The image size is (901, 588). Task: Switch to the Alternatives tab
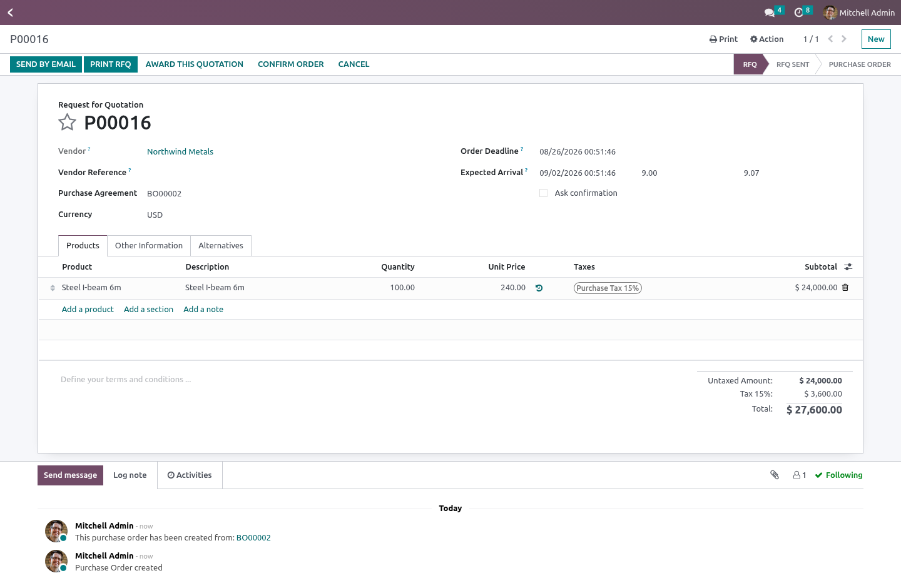tap(221, 246)
